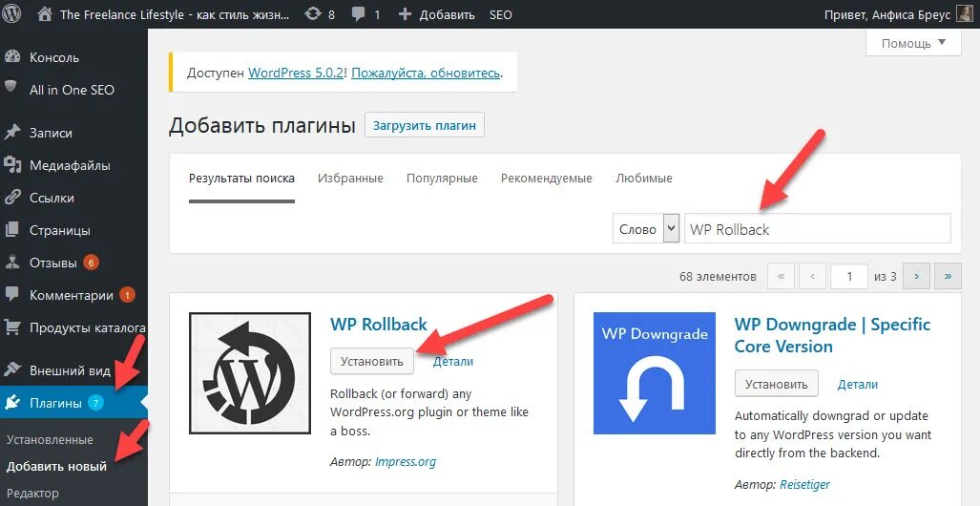The width and height of the screenshot is (980, 506).
Task: Open Установленные plugins submenu
Action: coord(50,439)
